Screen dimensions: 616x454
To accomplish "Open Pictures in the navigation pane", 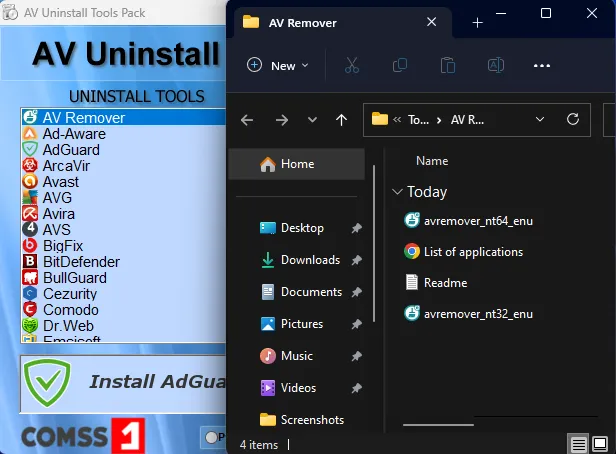I will [302, 324].
